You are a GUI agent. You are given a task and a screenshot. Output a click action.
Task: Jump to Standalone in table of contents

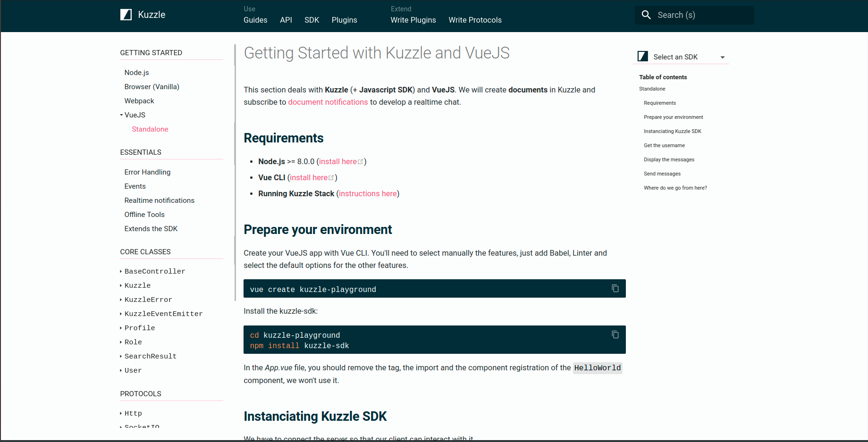coord(652,89)
